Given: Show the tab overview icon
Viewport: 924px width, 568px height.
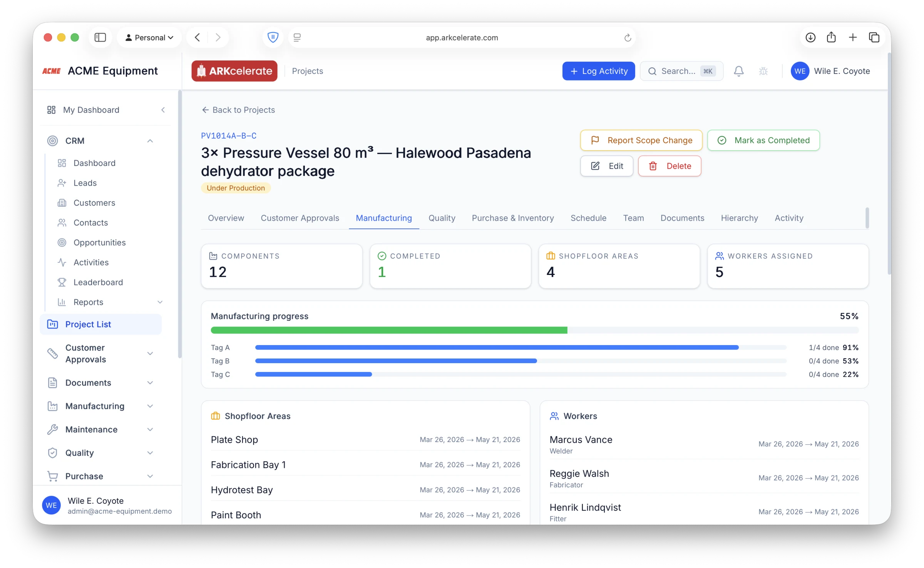Looking at the screenshot, I should tap(874, 37).
